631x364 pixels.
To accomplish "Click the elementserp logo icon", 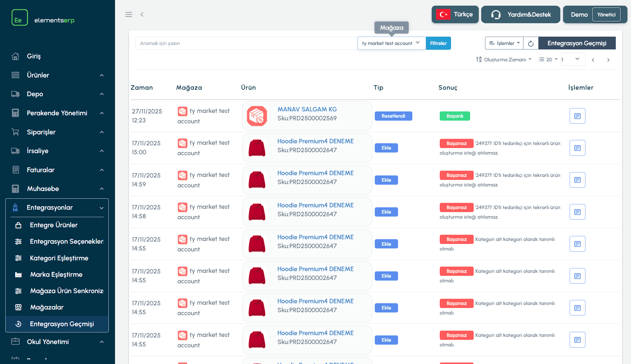I will pyautogui.click(x=20, y=18).
